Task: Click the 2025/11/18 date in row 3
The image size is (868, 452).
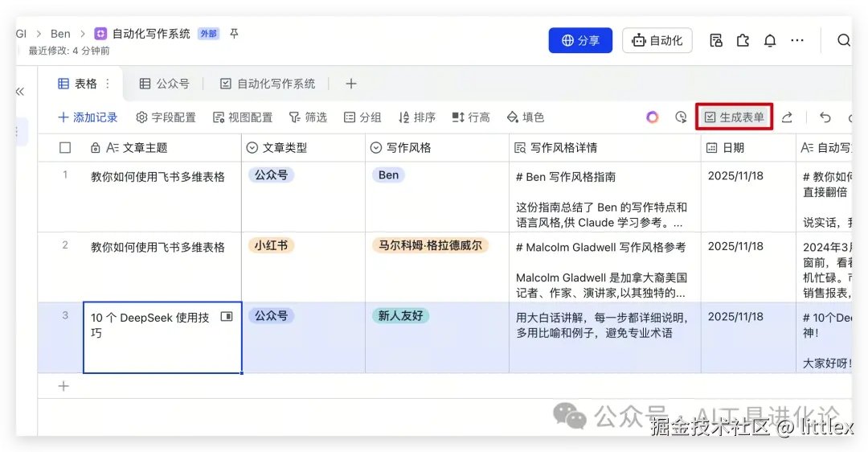Action: (x=735, y=317)
